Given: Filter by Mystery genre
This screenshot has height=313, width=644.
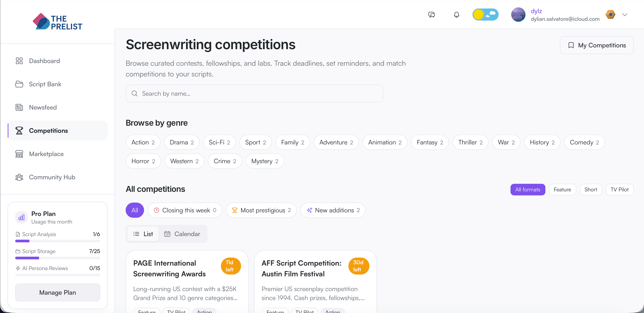Looking at the screenshot, I should (x=265, y=161).
